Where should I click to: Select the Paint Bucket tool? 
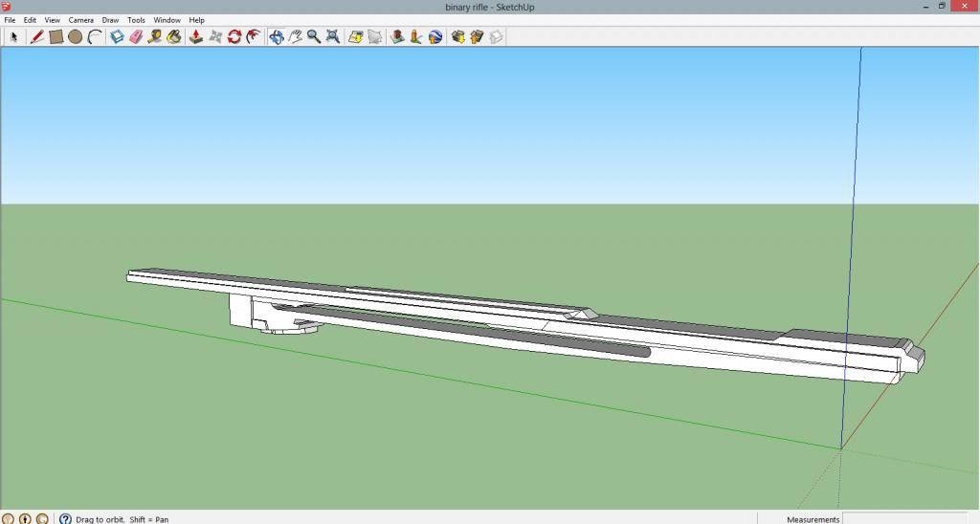(174, 37)
